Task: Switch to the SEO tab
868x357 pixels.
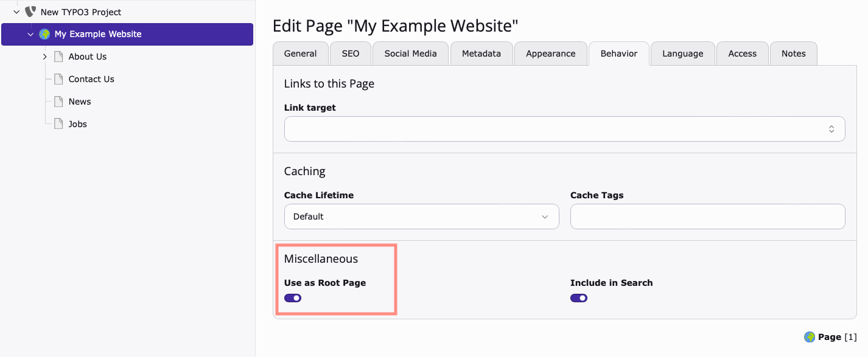Action: click(x=350, y=54)
